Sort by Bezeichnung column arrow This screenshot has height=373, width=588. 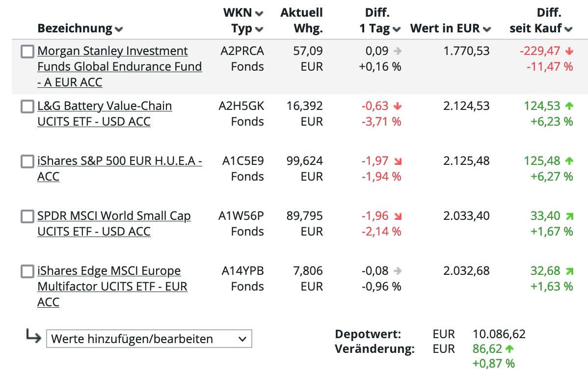click(x=119, y=29)
